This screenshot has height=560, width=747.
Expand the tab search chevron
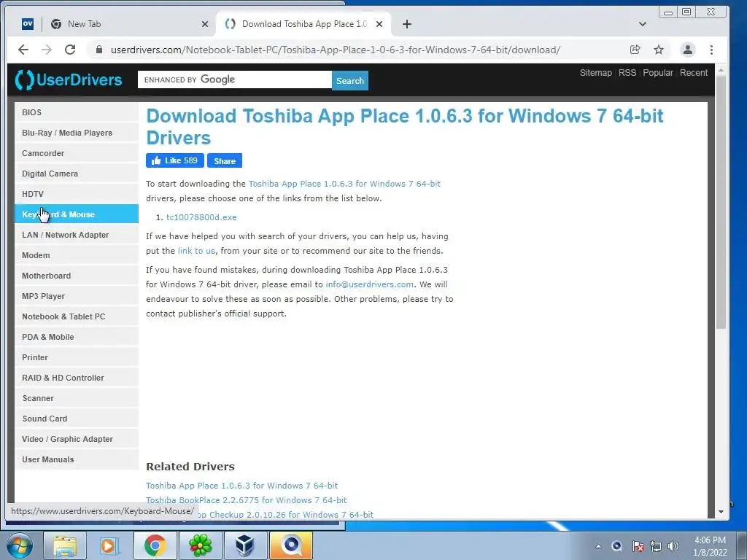tap(643, 24)
